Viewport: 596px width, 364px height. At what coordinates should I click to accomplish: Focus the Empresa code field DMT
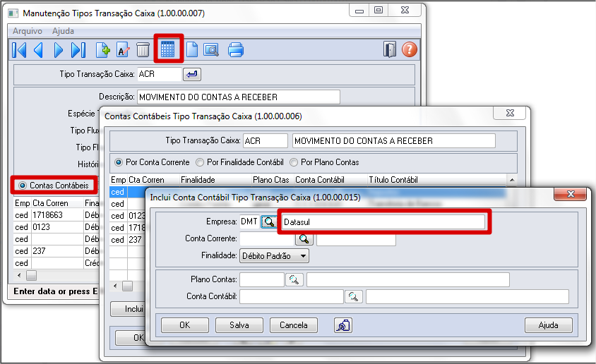[x=249, y=222]
